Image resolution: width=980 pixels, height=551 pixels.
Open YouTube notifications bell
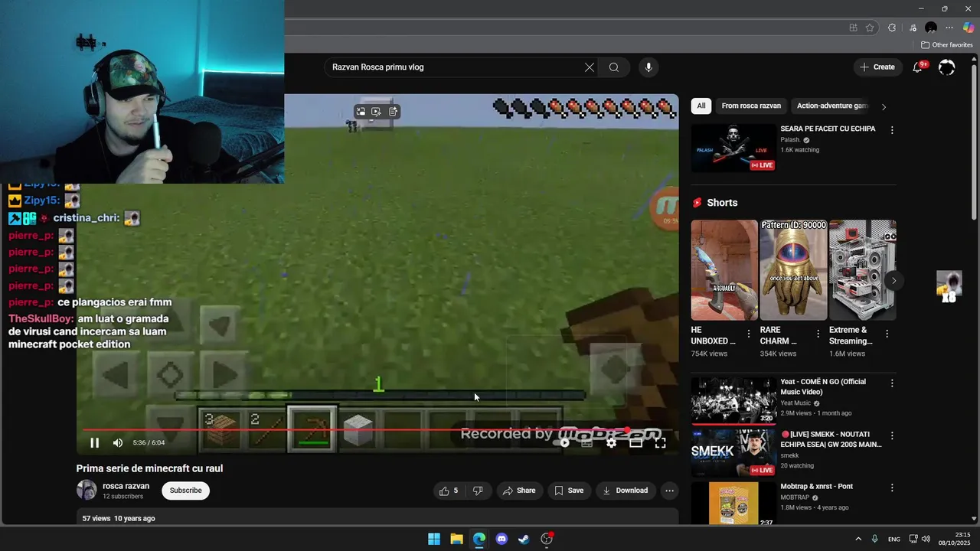tap(917, 67)
